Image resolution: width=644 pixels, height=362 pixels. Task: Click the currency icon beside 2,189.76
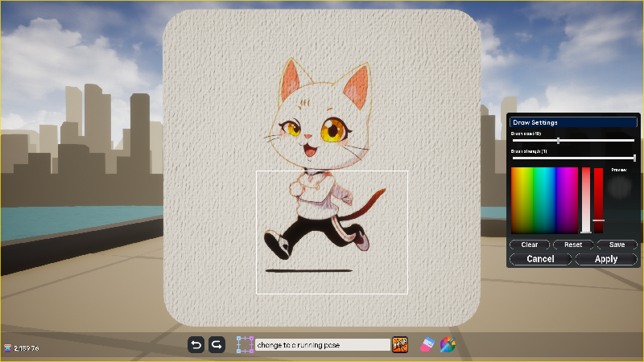[x=7, y=348]
